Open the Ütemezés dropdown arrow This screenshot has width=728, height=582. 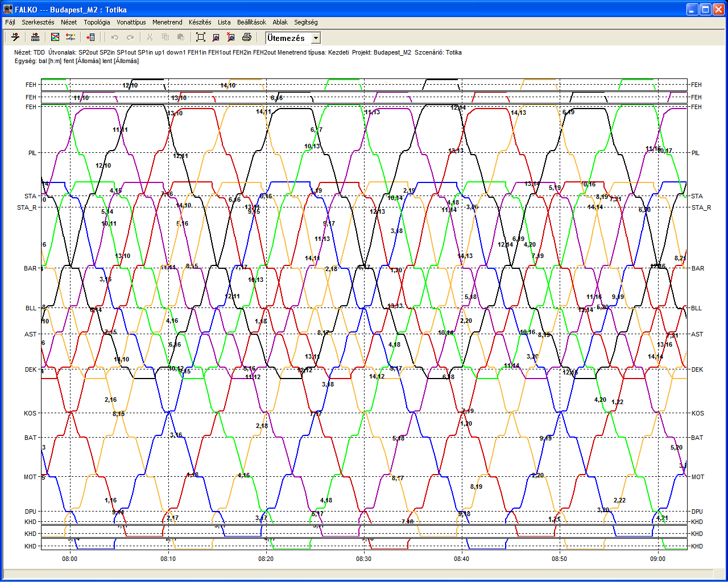pos(316,38)
